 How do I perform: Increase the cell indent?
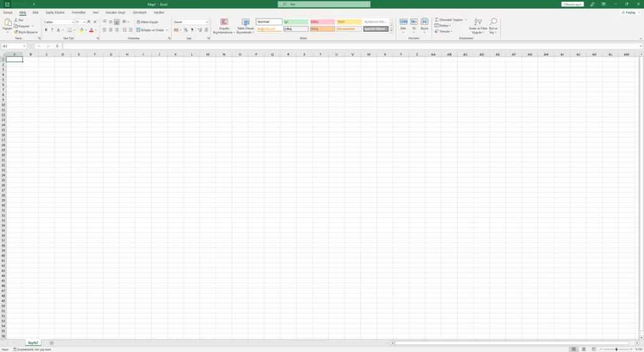click(131, 30)
